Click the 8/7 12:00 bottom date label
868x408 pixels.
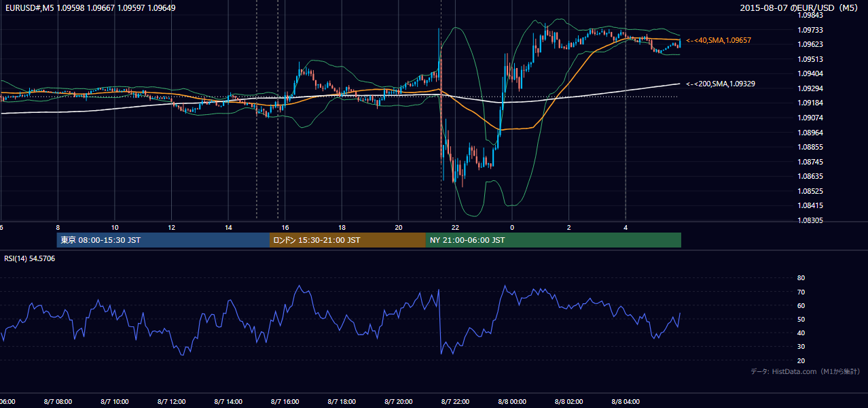172,402
